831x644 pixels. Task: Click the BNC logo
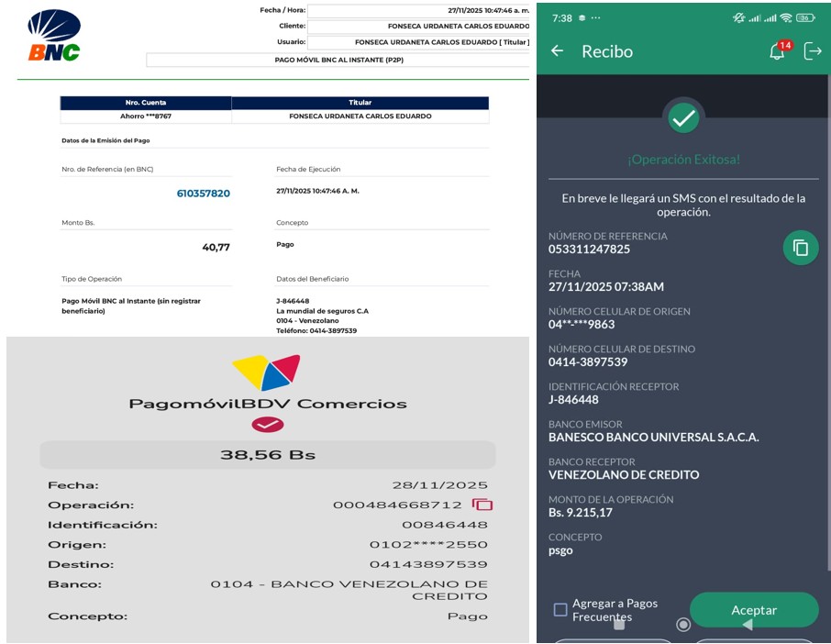(x=54, y=36)
